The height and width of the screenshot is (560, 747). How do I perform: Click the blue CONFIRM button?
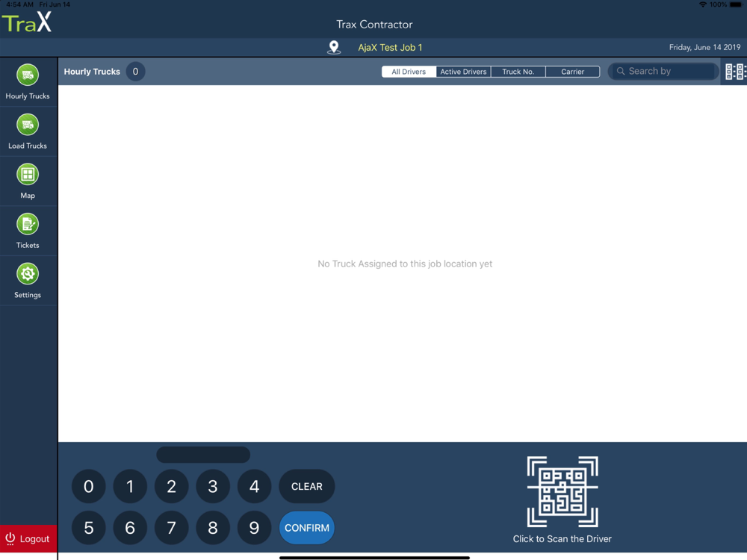click(307, 528)
